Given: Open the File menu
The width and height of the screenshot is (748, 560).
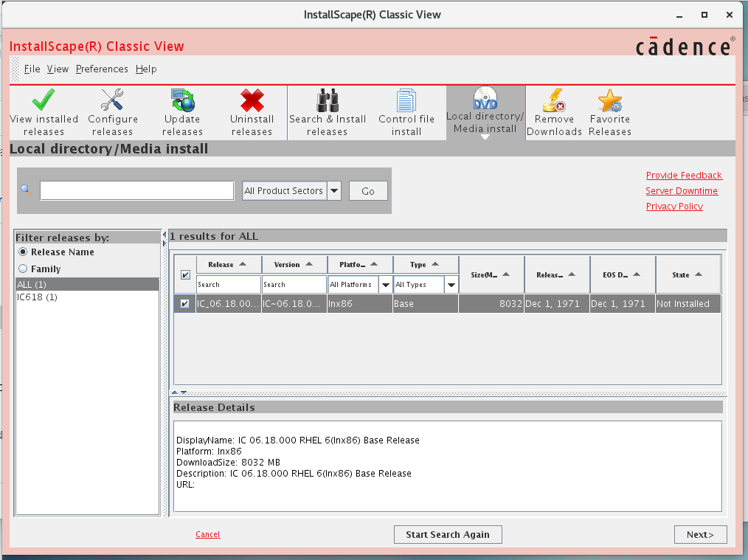Looking at the screenshot, I should tap(32, 69).
